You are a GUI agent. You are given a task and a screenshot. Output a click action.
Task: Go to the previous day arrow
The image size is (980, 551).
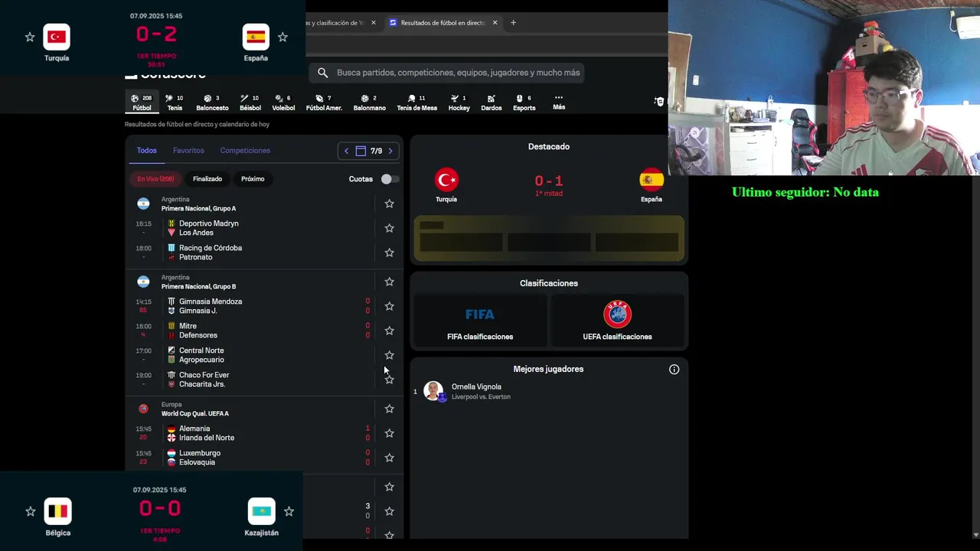(346, 151)
